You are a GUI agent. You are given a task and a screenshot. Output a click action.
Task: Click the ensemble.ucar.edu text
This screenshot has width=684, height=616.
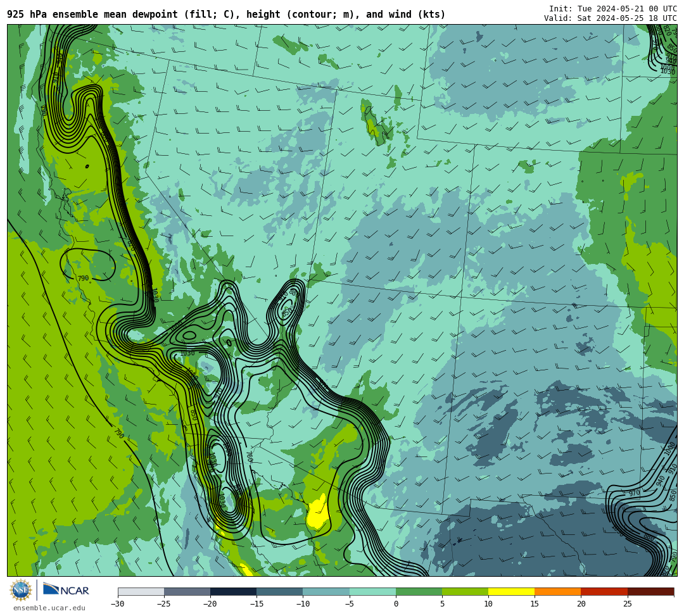click(49, 608)
